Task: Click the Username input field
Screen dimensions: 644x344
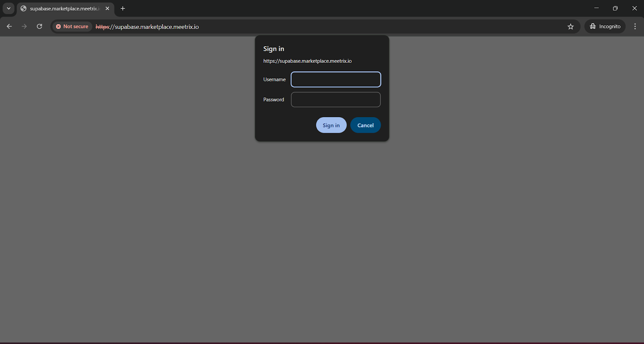Action: [336, 79]
